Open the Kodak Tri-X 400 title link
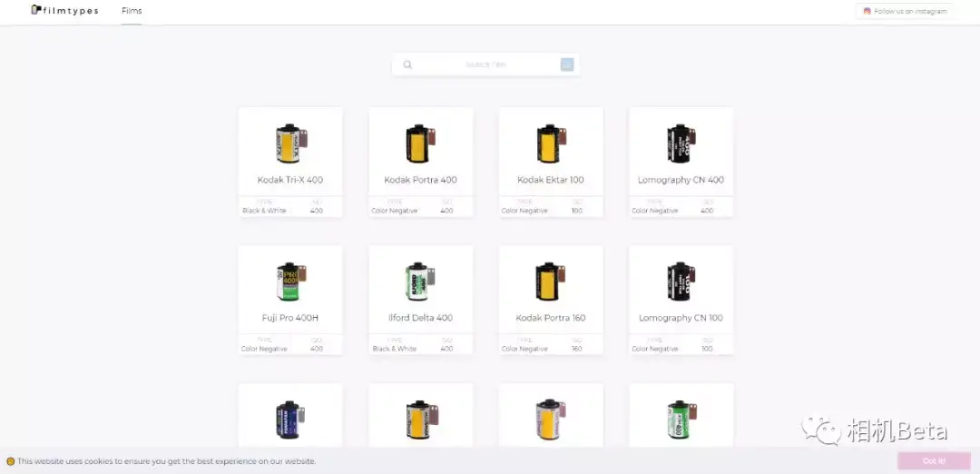This screenshot has width=980, height=474. coord(290,180)
